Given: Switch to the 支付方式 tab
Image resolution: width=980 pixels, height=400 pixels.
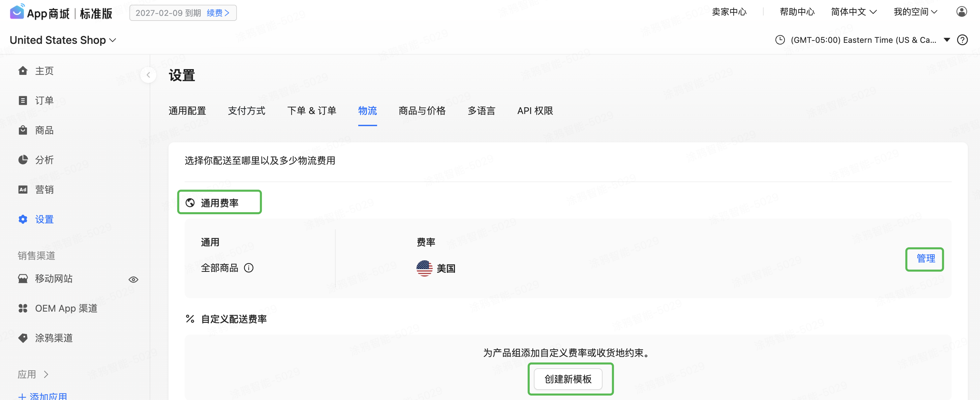Looking at the screenshot, I should pos(246,111).
